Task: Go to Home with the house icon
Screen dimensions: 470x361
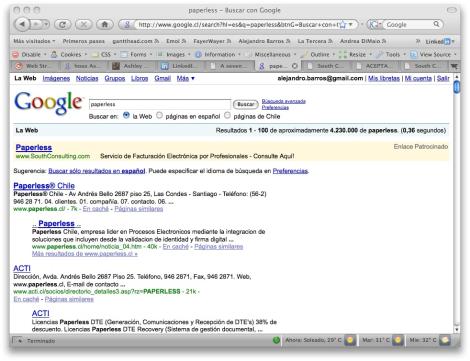Action: coord(105,24)
